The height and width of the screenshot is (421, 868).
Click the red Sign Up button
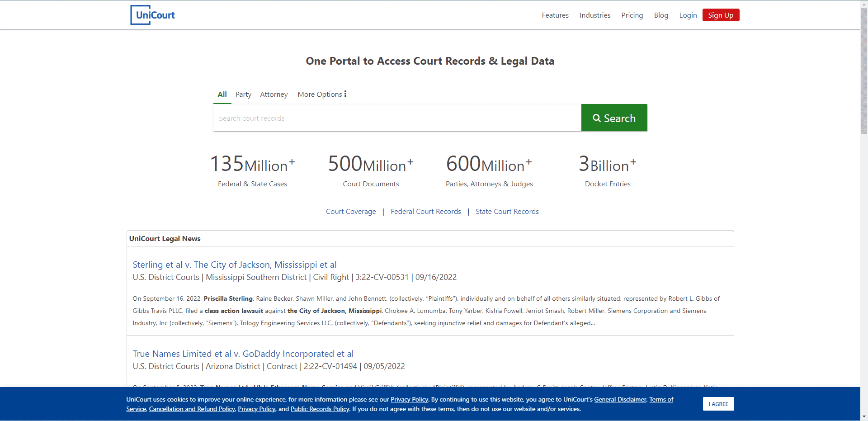[721, 15]
